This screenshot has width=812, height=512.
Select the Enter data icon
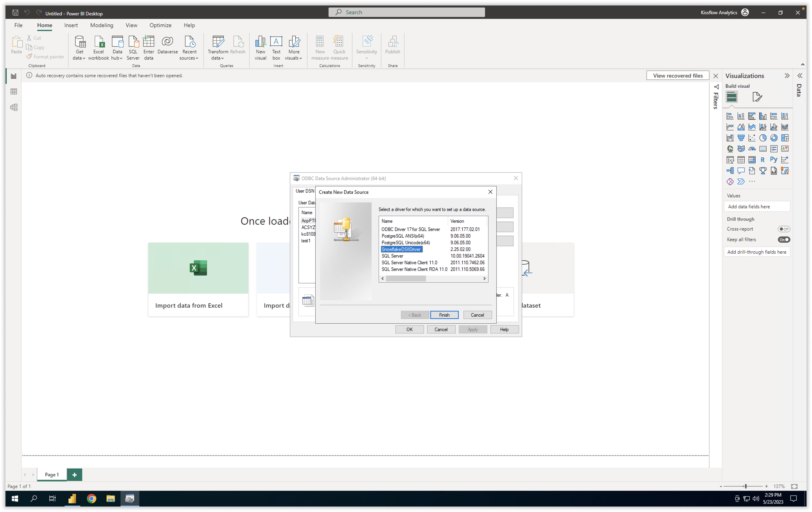point(149,48)
